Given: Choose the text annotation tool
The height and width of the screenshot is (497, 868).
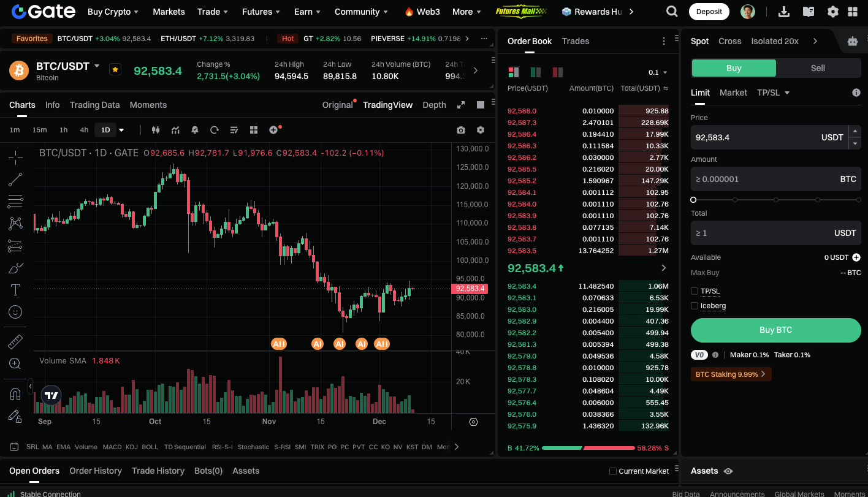Looking at the screenshot, I should click(x=15, y=290).
